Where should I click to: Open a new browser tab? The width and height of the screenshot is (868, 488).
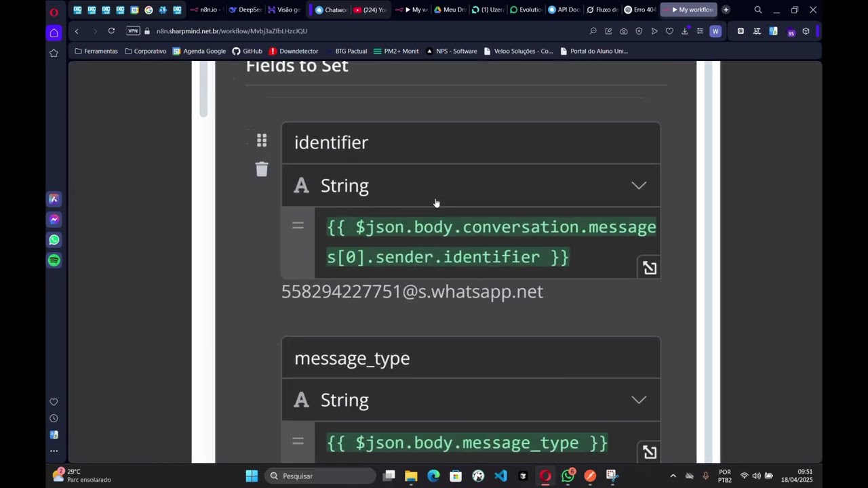[726, 10]
